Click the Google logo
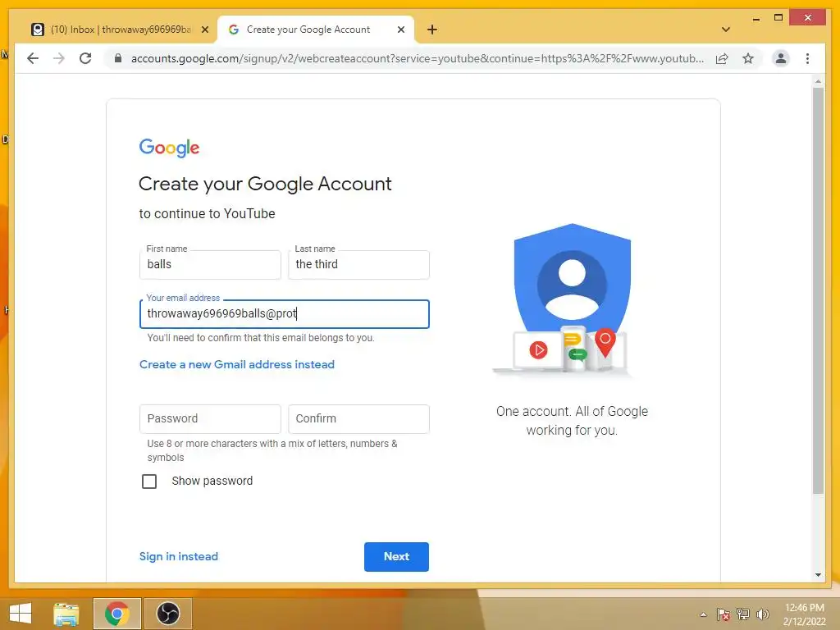The height and width of the screenshot is (630, 840). [x=169, y=148]
